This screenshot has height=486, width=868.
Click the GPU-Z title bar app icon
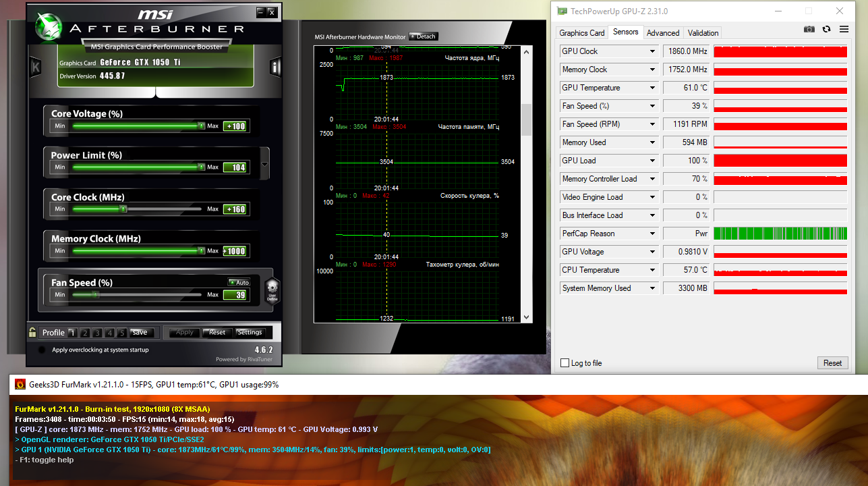562,11
